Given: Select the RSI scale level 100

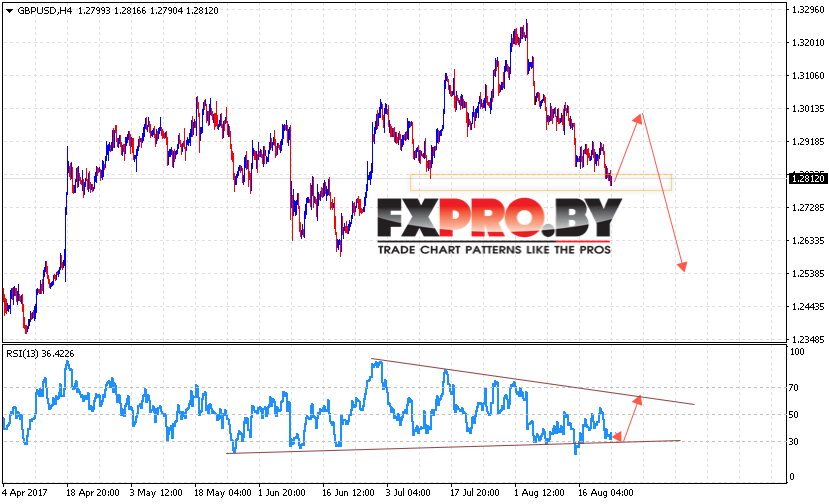Looking at the screenshot, I should pyautogui.click(x=797, y=352).
